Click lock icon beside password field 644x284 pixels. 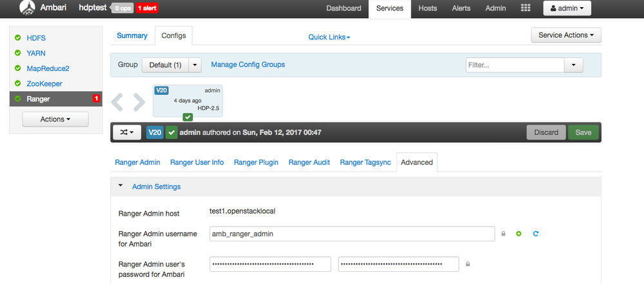click(x=468, y=264)
